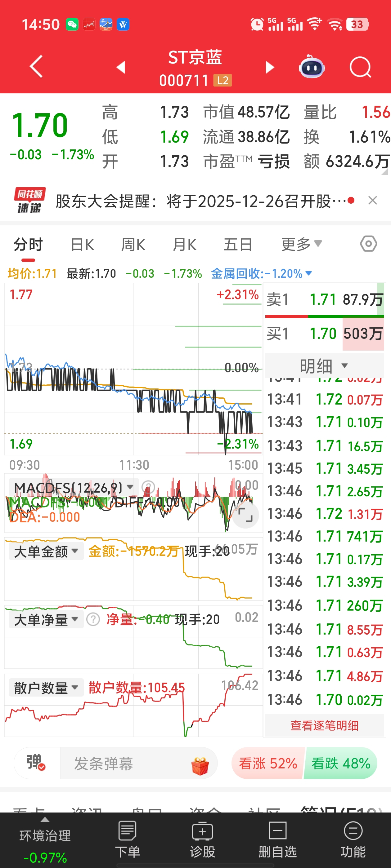Expand chart to fullscreen icon

coord(245,515)
